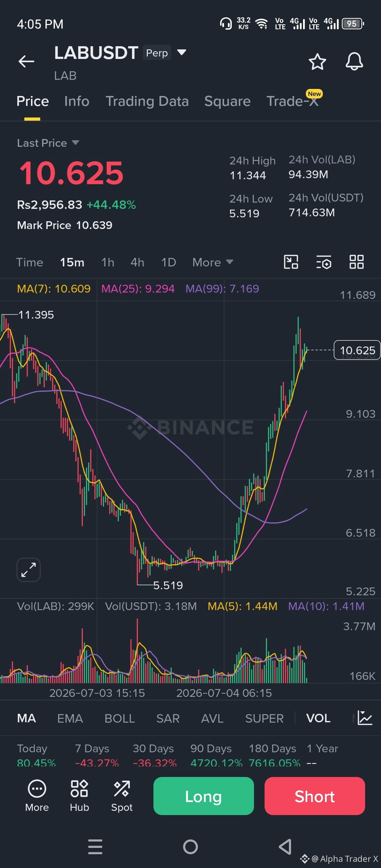This screenshot has height=868, width=381.
Task: Tap the +44.48% change text
Action: pos(111,205)
